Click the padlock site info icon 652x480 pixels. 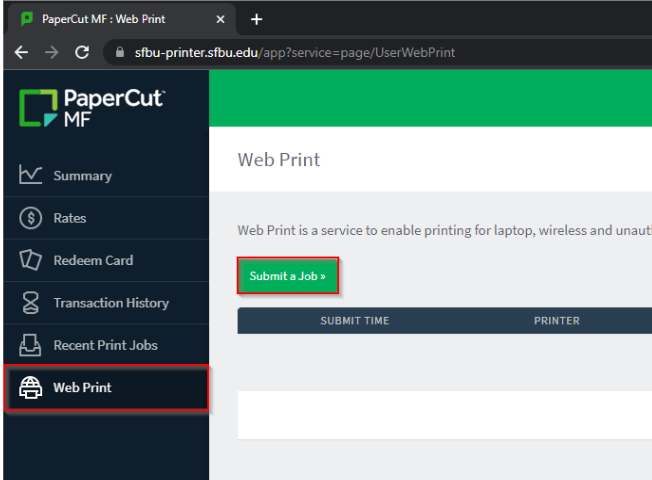click(x=120, y=52)
